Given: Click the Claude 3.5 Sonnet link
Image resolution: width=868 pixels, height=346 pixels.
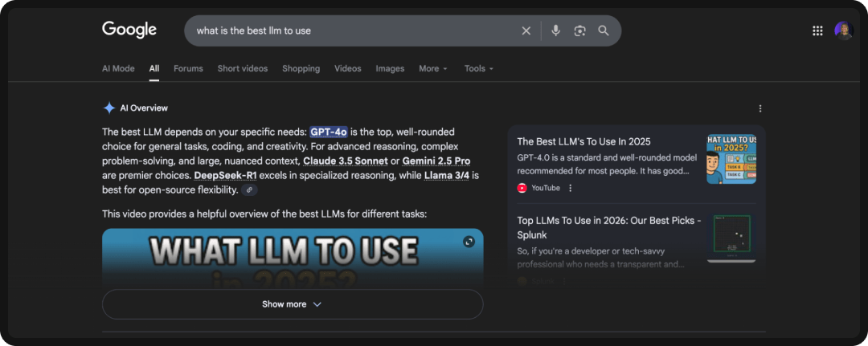Looking at the screenshot, I should (x=346, y=161).
